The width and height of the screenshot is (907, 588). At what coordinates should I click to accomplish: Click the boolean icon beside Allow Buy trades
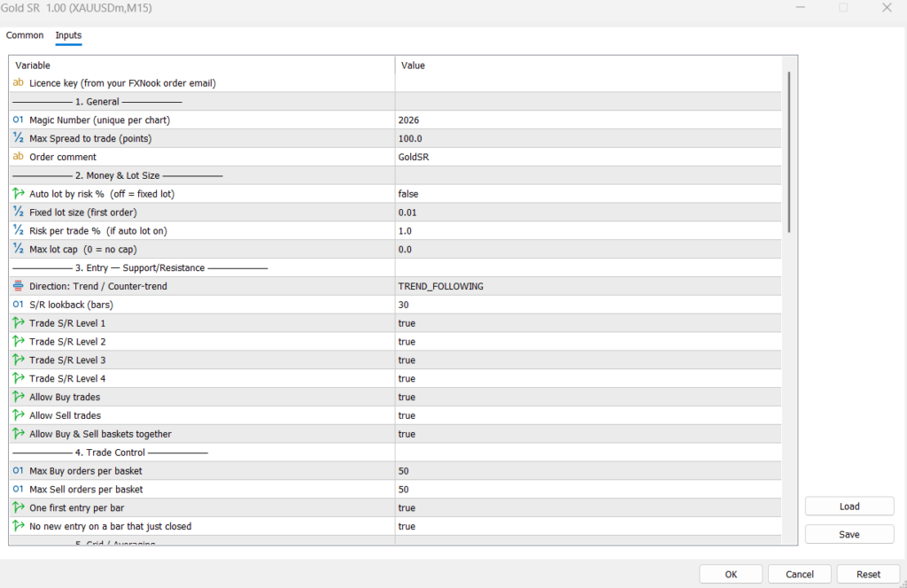[x=18, y=397]
